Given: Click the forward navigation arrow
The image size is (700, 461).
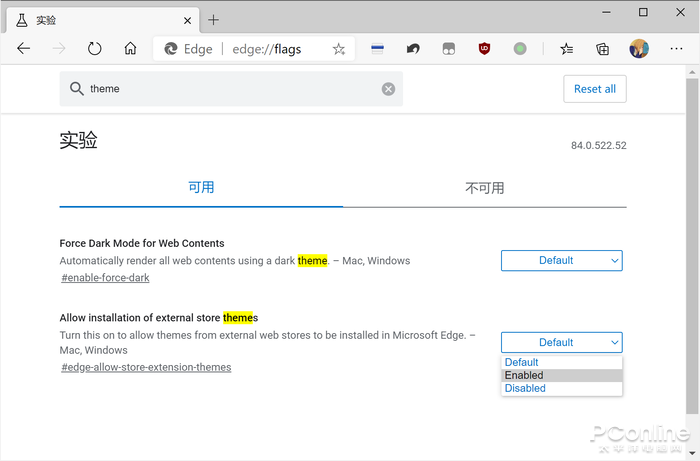Looking at the screenshot, I should click(59, 48).
